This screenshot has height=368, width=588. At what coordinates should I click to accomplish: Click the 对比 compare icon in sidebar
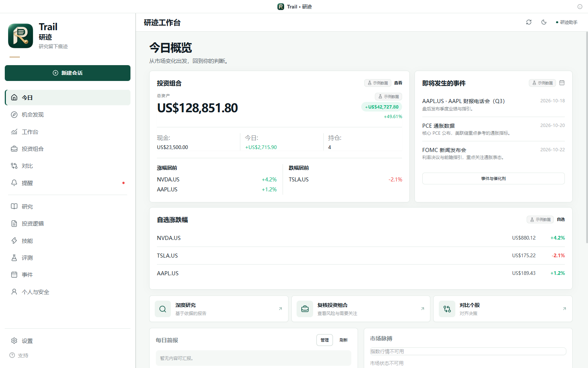pyautogui.click(x=14, y=166)
